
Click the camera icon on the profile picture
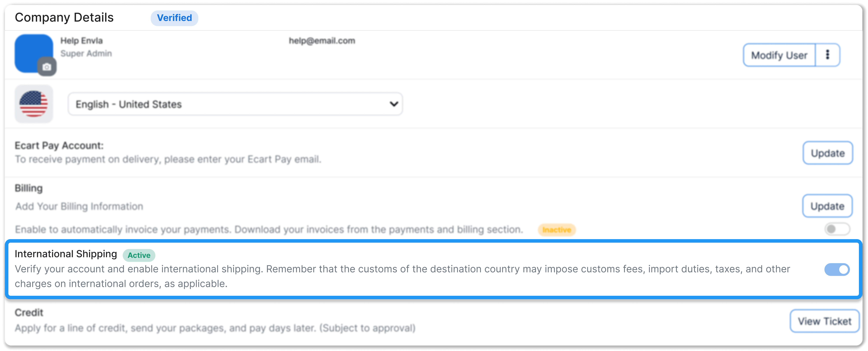coord(47,67)
